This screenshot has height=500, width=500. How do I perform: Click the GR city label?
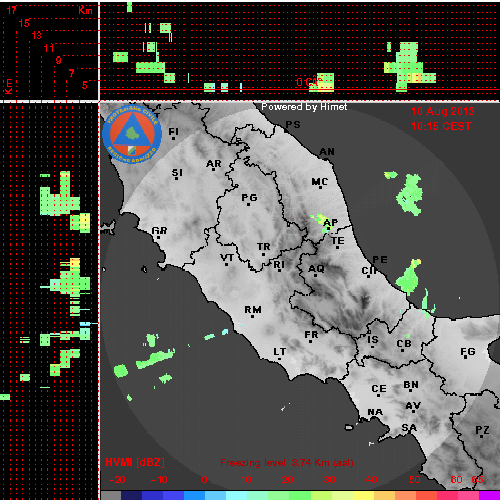pos(159,231)
